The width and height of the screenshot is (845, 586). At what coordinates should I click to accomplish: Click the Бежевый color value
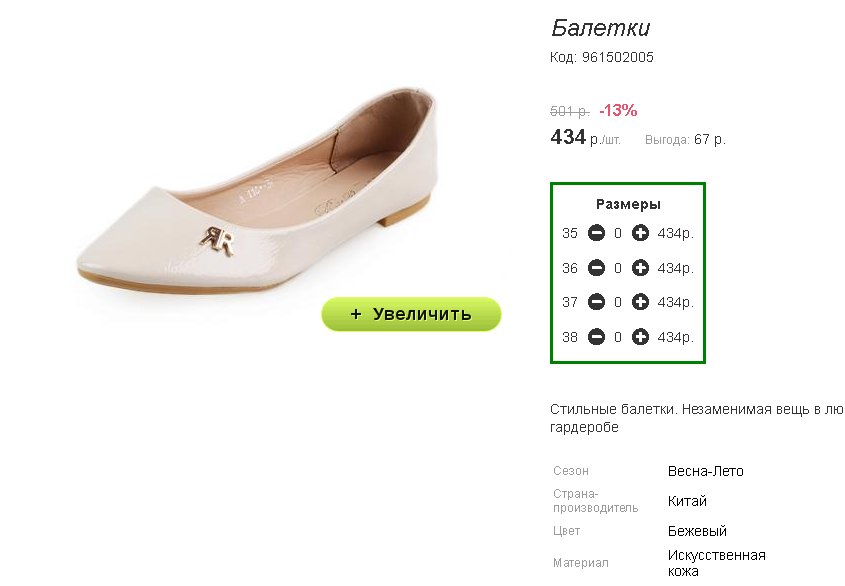click(x=697, y=531)
